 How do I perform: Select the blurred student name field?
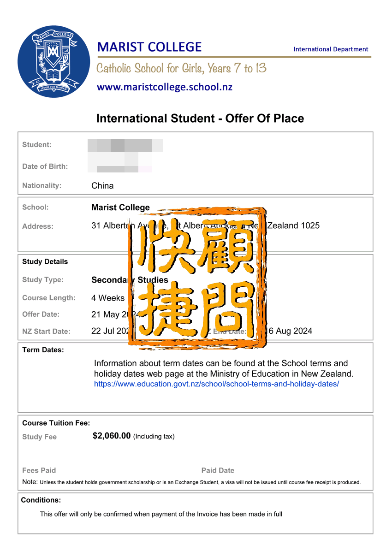125,145
